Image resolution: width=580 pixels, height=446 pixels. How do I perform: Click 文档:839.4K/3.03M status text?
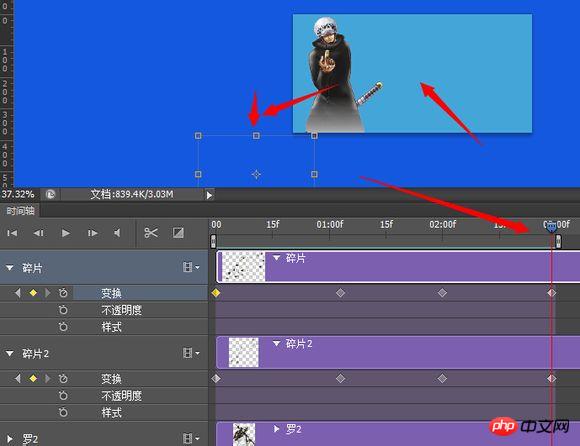tap(132, 194)
